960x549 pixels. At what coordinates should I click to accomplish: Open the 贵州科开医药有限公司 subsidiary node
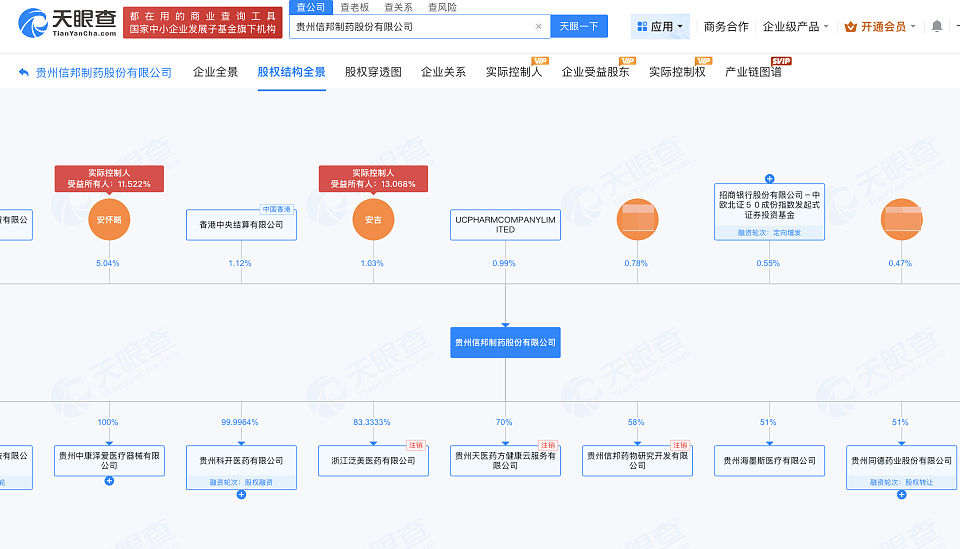coord(241,467)
